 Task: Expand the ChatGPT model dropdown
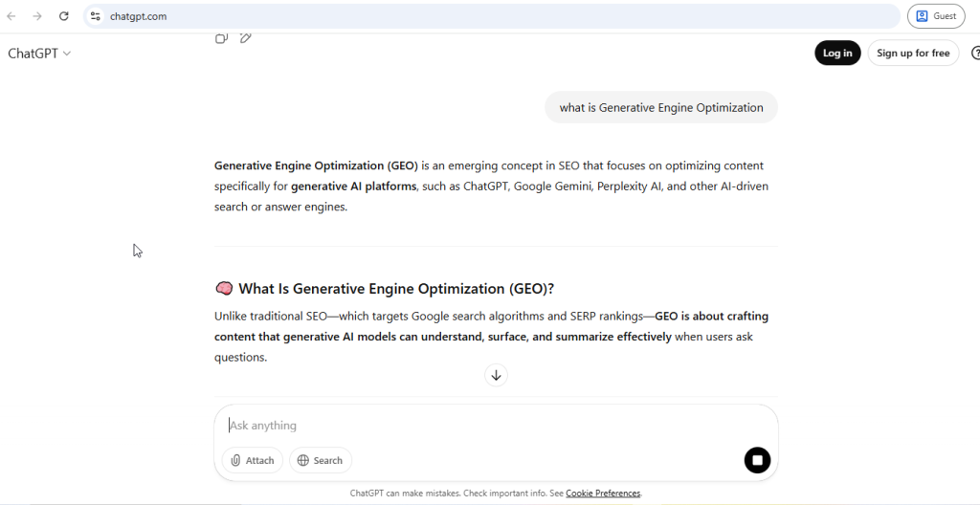38,54
